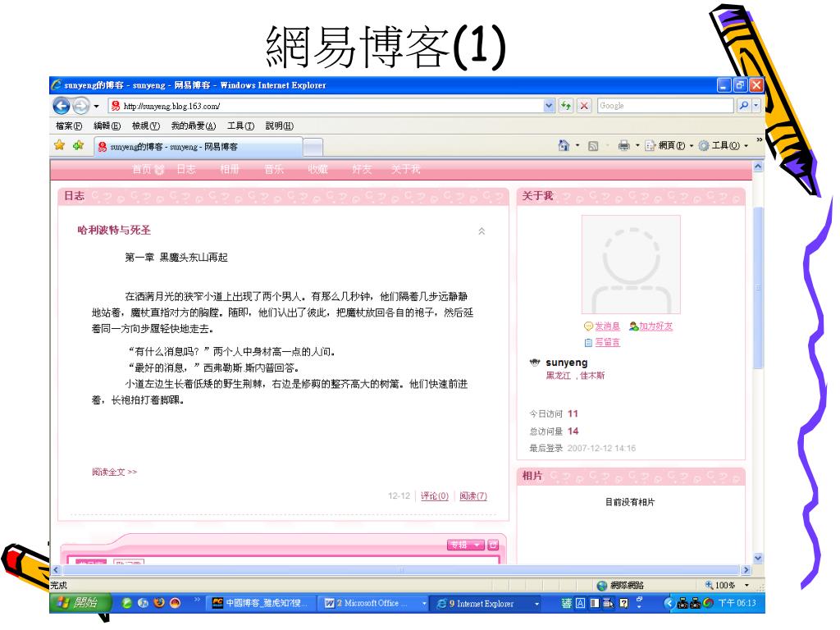840x630 pixels.
Task: Switch to 中國博客_雅虎知識 taskbar window
Action: pyautogui.click(x=261, y=603)
